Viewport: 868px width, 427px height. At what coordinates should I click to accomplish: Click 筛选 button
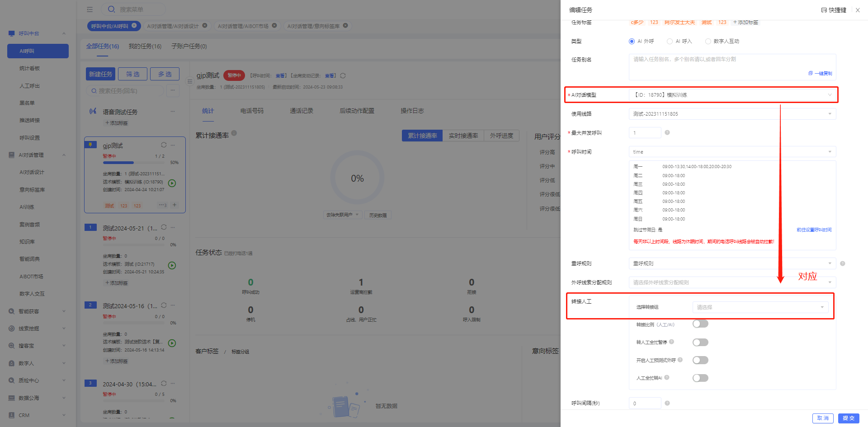click(133, 74)
